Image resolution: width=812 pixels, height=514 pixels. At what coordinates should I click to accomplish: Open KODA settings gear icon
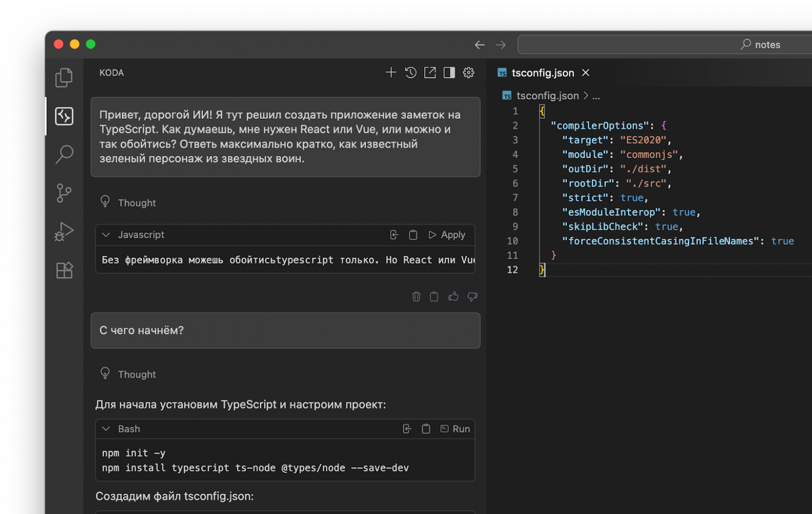[x=468, y=73]
